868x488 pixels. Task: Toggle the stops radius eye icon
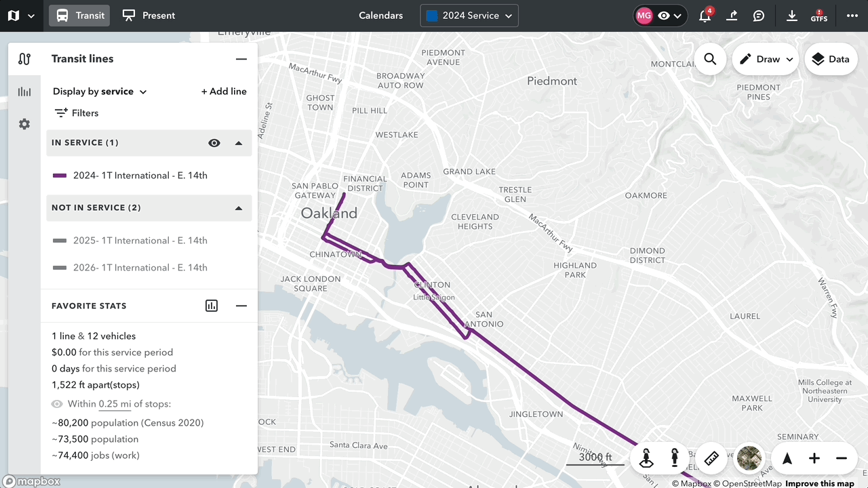(58, 404)
